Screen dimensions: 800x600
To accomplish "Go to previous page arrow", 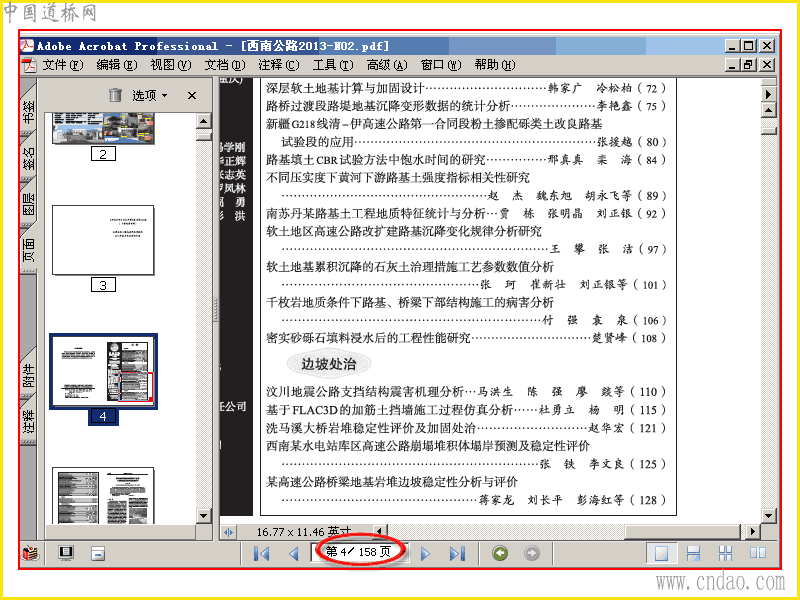I will click(x=293, y=553).
